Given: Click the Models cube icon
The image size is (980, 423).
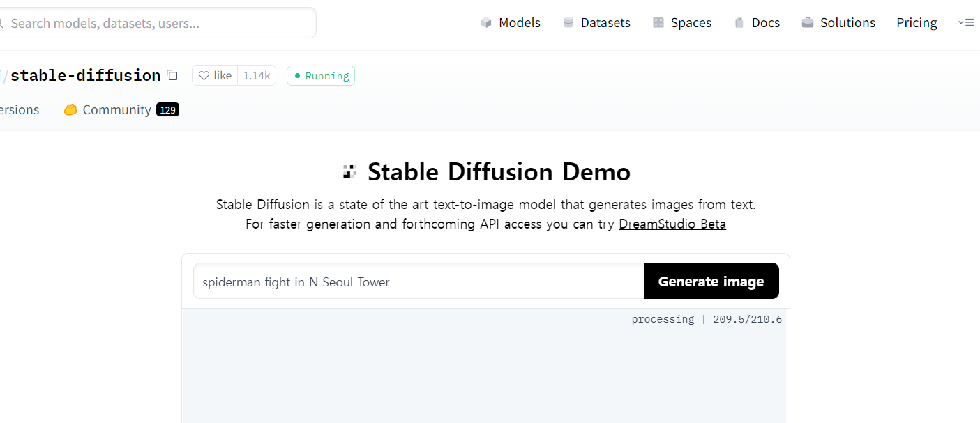Looking at the screenshot, I should (486, 23).
